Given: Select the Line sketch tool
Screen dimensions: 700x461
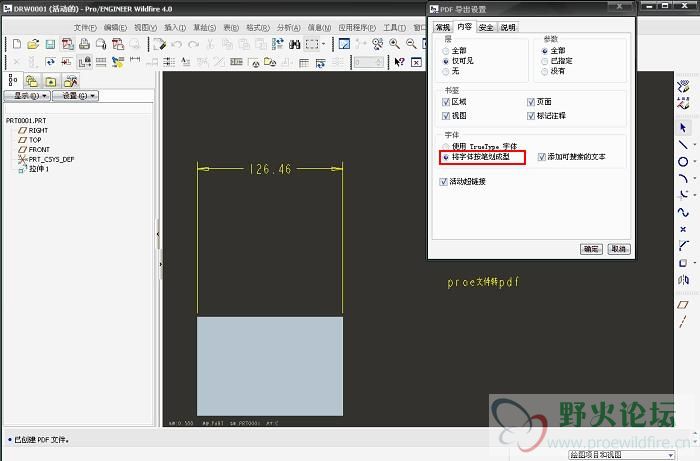Looking at the screenshot, I should coord(683,145).
